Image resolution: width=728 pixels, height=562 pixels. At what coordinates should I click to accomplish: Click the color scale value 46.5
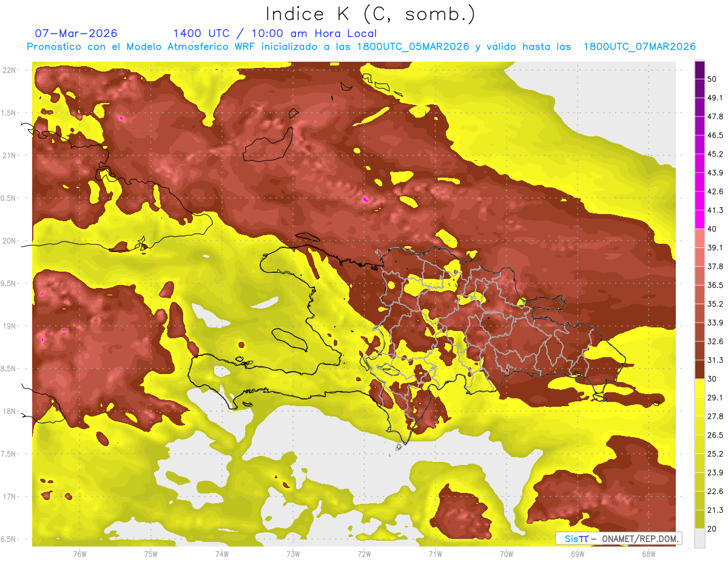[715, 135]
